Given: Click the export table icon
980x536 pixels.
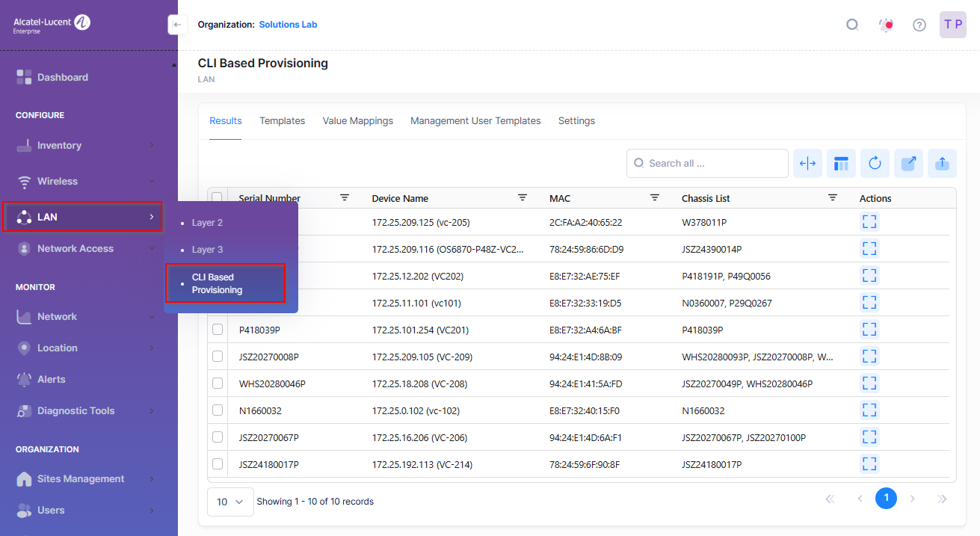Looking at the screenshot, I should pos(908,163).
